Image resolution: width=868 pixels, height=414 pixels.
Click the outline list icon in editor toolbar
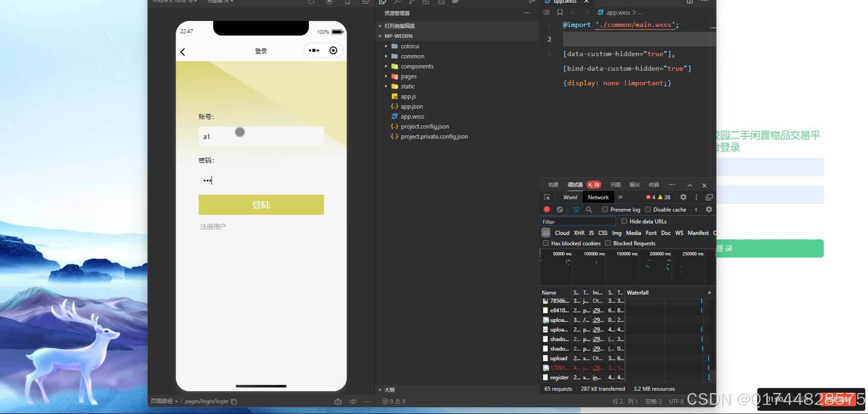546,12
